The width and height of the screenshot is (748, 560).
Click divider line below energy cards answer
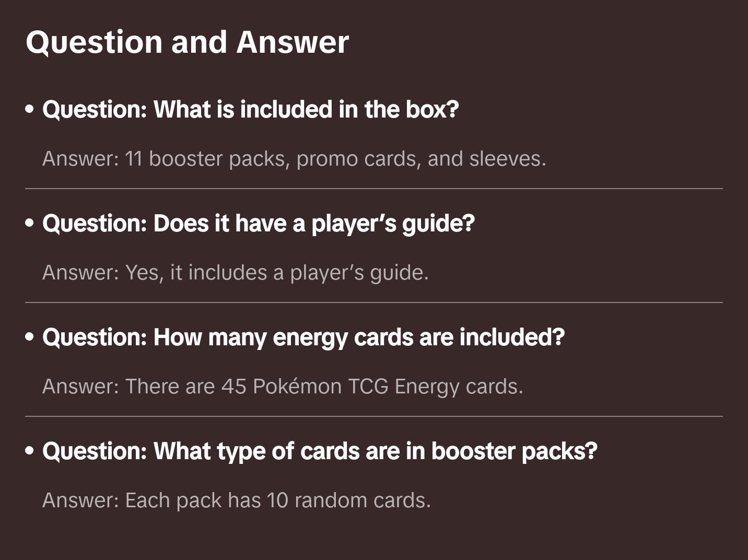[374, 416]
